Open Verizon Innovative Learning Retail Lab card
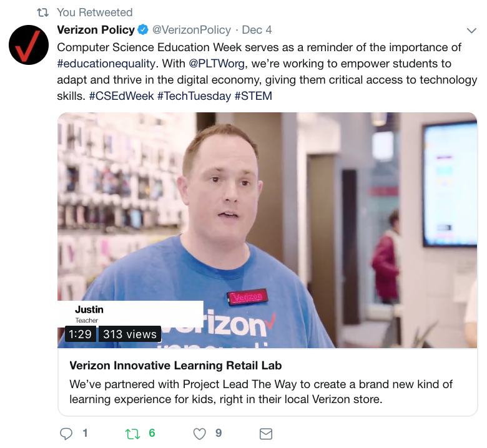Viewport: 487px width, 448px height. pos(267,382)
